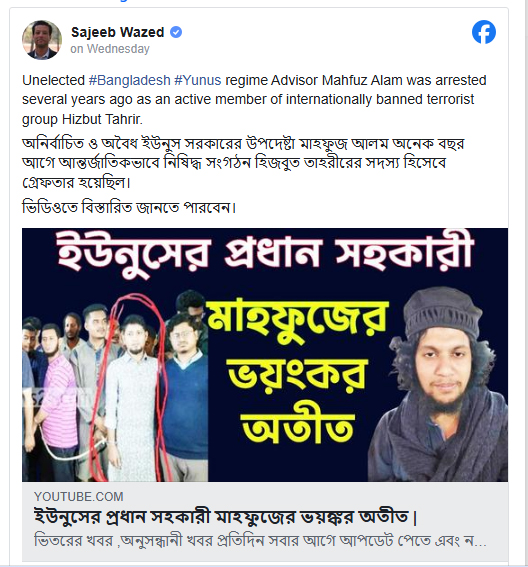The image size is (528, 567).
Task: Click the yellow word 'অতীত' in the thumbnail
Action: point(297,423)
